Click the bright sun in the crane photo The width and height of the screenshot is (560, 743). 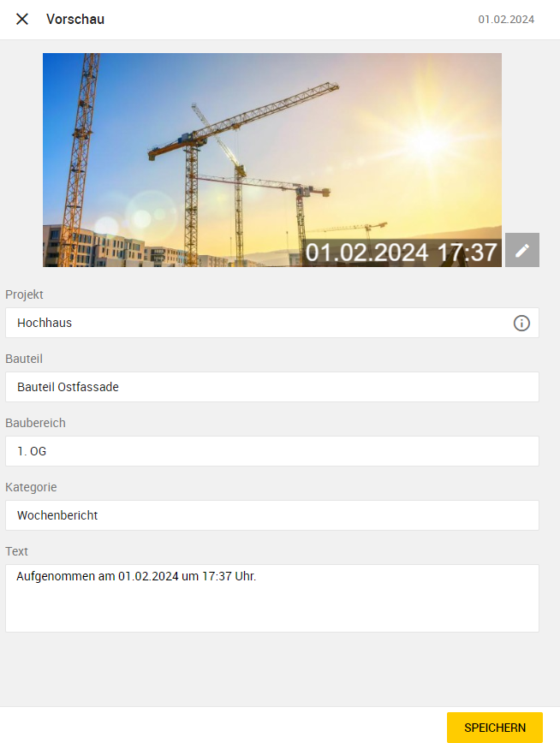coord(431,139)
